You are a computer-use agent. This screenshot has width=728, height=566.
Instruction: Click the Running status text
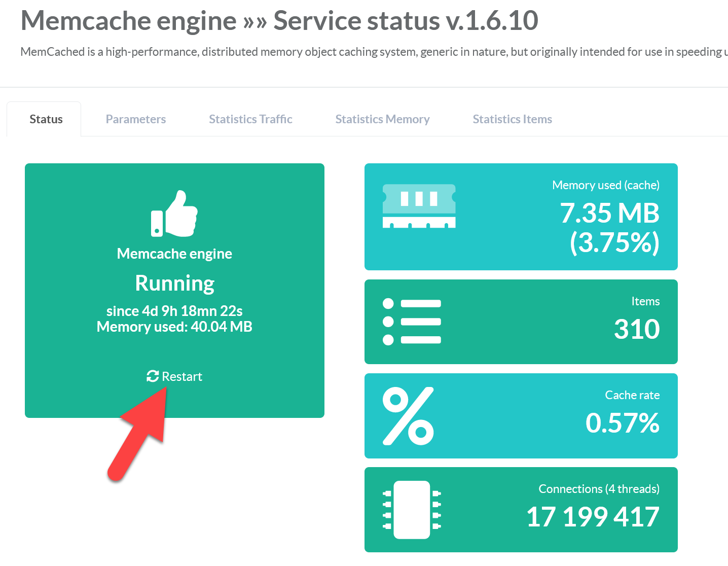[175, 284]
